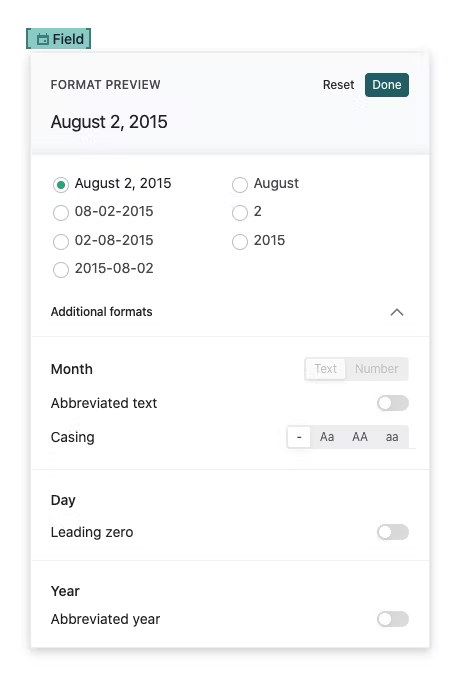Confirm formatting with the Done button
This screenshot has height=683, width=462.
coord(387,85)
